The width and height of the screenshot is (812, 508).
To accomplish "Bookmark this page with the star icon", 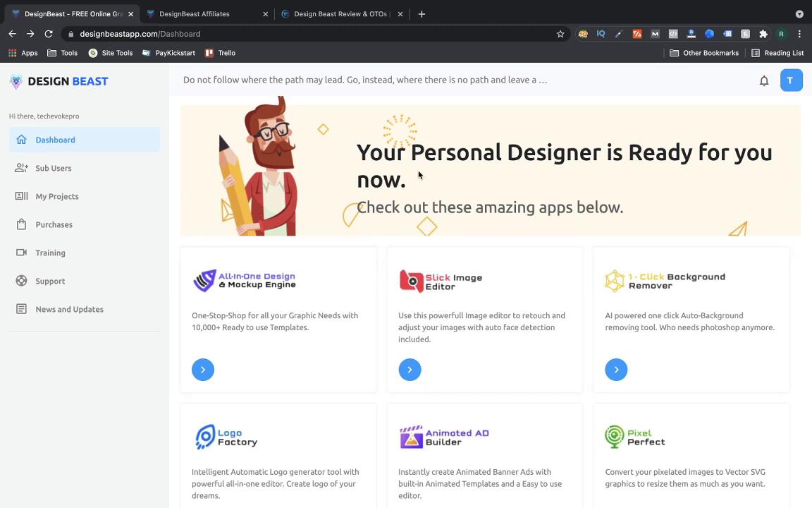I will (560, 34).
